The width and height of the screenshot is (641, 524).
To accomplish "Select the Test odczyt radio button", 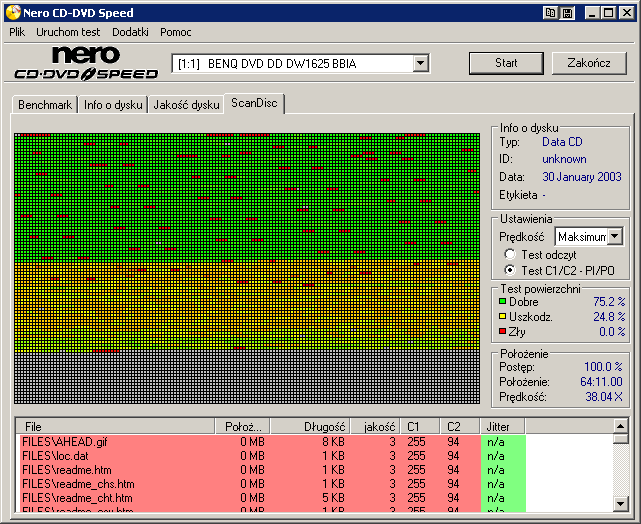I will (510, 254).
